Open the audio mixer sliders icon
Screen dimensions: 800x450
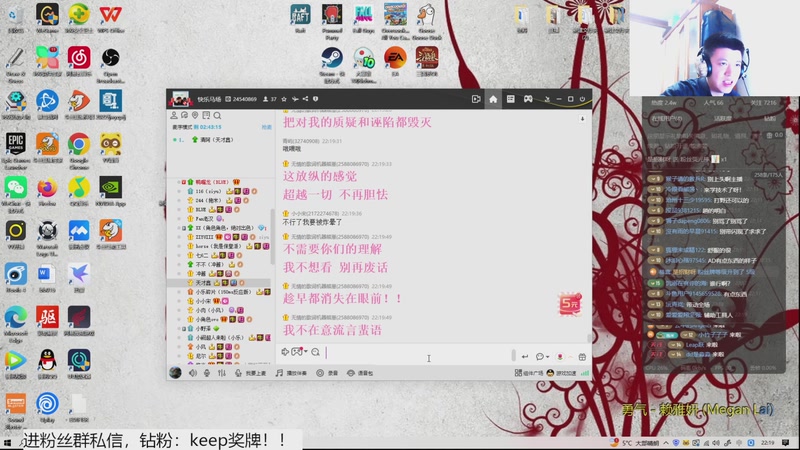[222, 373]
